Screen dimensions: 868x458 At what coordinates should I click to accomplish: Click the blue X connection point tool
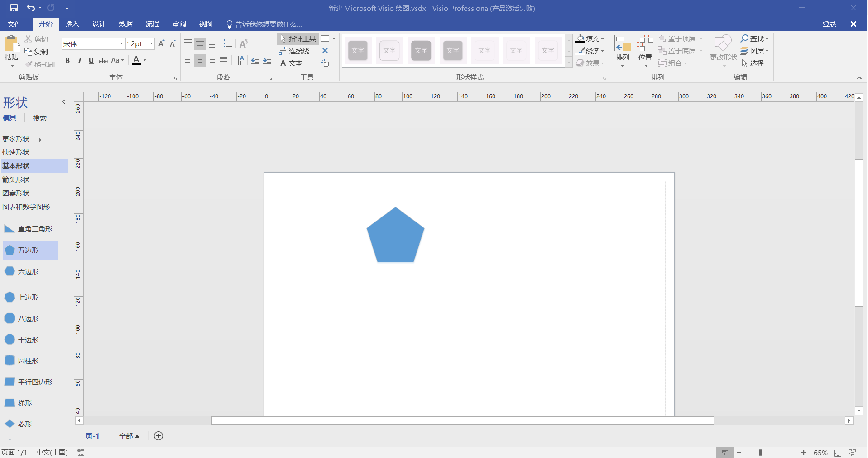[x=325, y=51]
